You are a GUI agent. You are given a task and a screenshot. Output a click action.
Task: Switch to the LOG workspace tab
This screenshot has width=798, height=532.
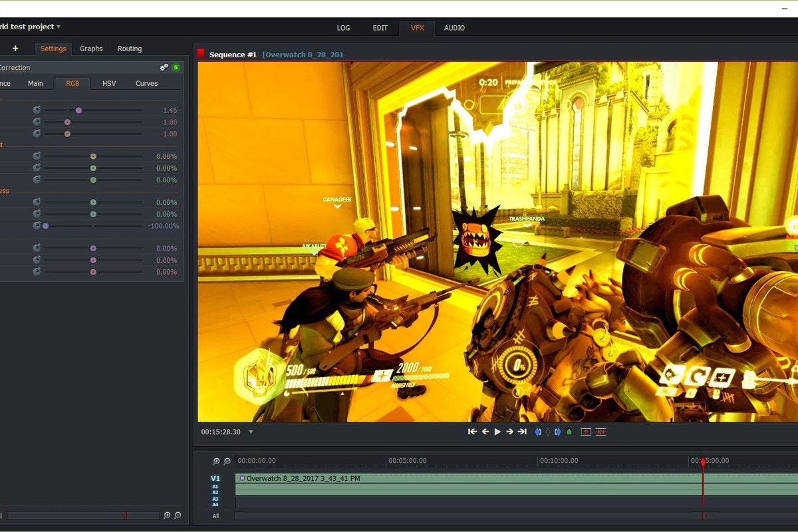click(343, 28)
